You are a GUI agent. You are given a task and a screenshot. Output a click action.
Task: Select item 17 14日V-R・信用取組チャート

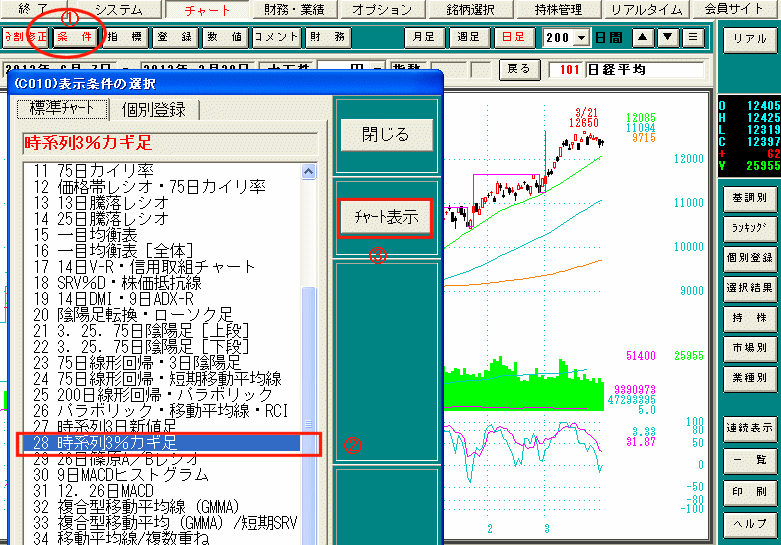tap(162, 267)
